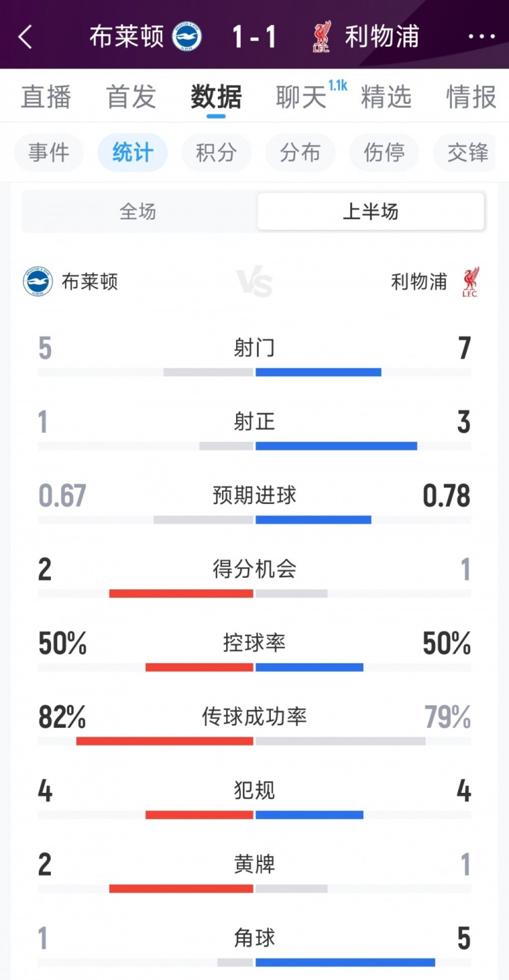Tap Liverpool logo beside team name
Viewport: 509px width, 980px height.
point(470,281)
